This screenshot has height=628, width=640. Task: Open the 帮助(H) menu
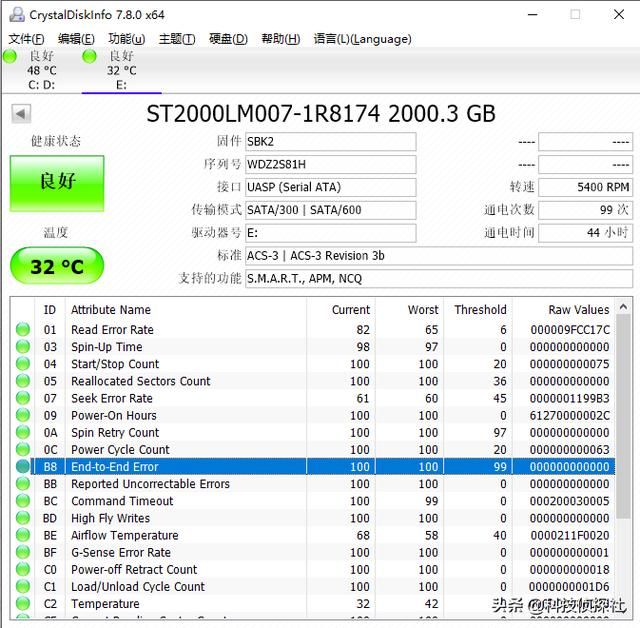pyautogui.click(x=281, y=39)
